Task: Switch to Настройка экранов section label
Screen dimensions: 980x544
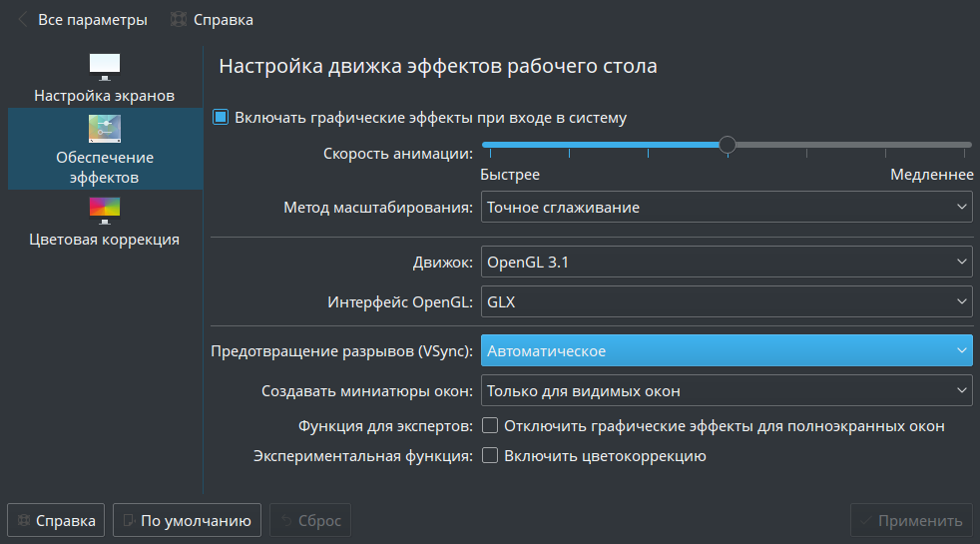Action: point(105,96)
